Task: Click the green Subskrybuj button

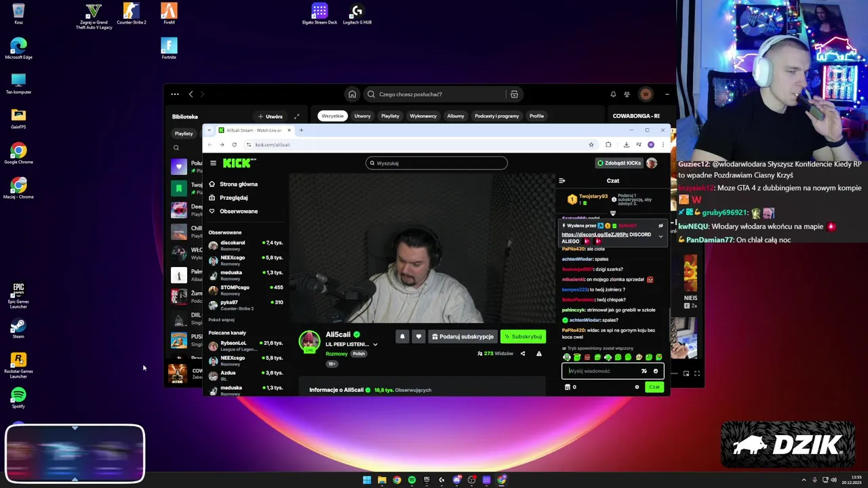Action: (x=523, y=336)
